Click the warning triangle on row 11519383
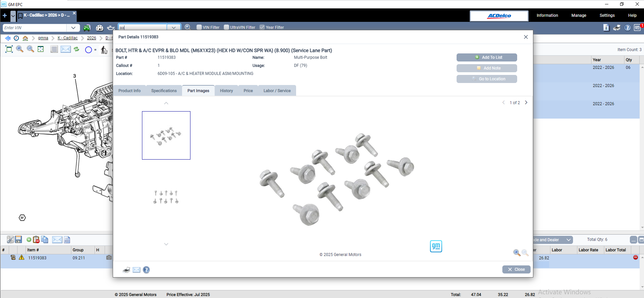The width and height of the screenshot is (644, 298). click(22, 257)
